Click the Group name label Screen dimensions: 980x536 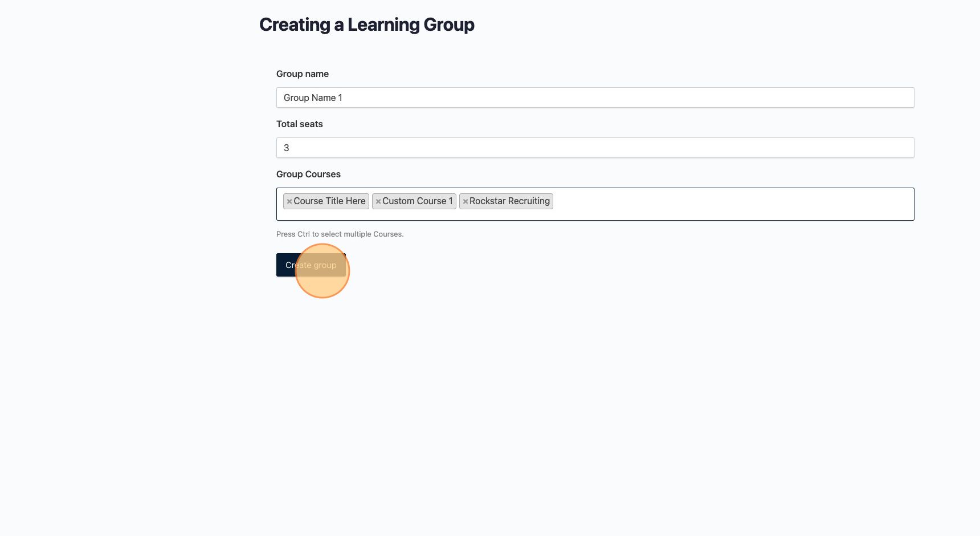click(x=303, y=74)
